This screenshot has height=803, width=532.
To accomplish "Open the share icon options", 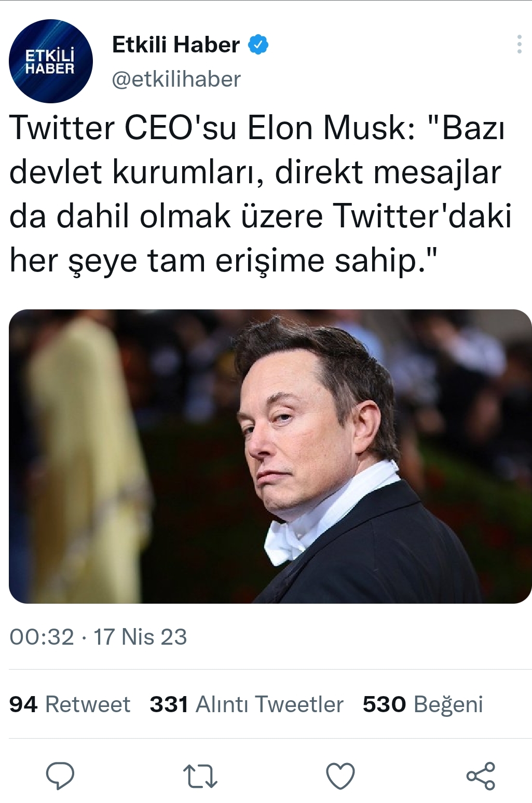I will pyautogui.click(x=481, y=776).
